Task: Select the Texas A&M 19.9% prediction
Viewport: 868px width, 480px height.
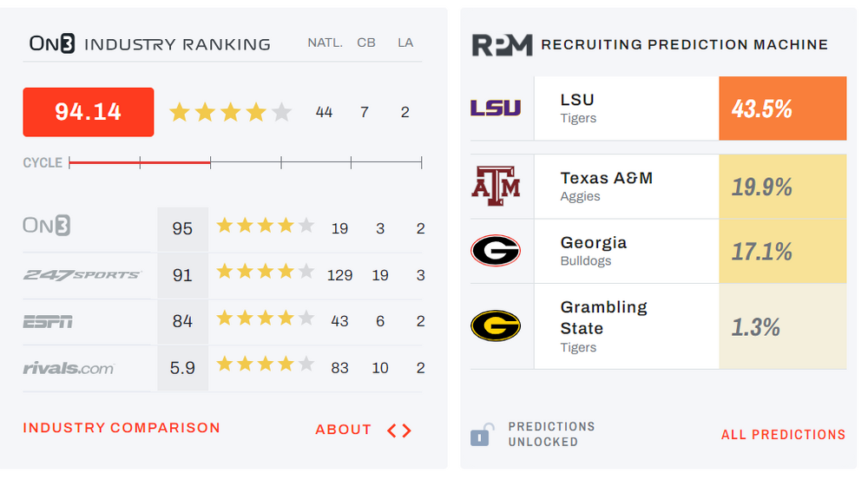Action: [x=782, y=187]
